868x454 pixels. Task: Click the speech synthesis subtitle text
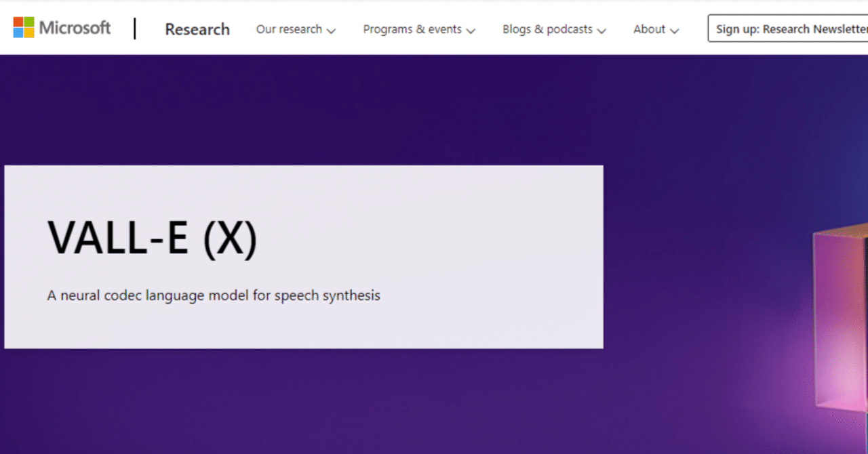(213, 295)
